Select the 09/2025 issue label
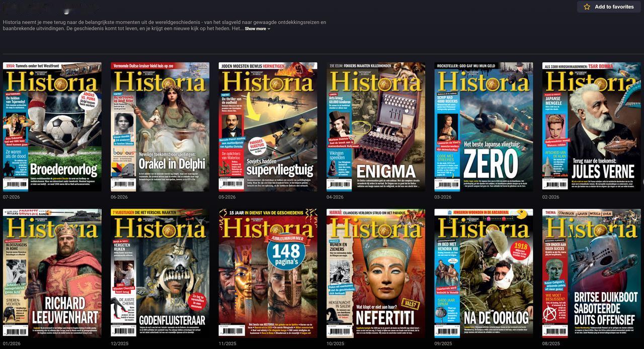Viewport: 644px width, 349px height. (x=443, y=344)
